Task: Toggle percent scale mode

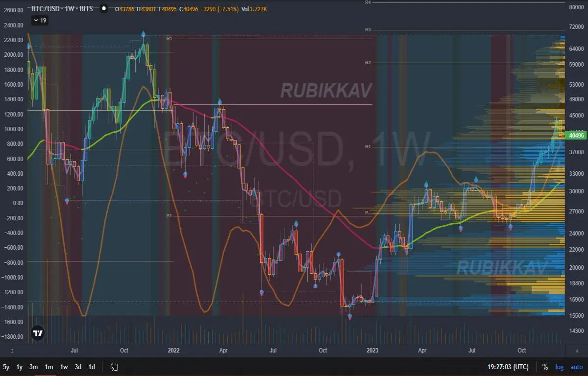Action: (545, 367)
